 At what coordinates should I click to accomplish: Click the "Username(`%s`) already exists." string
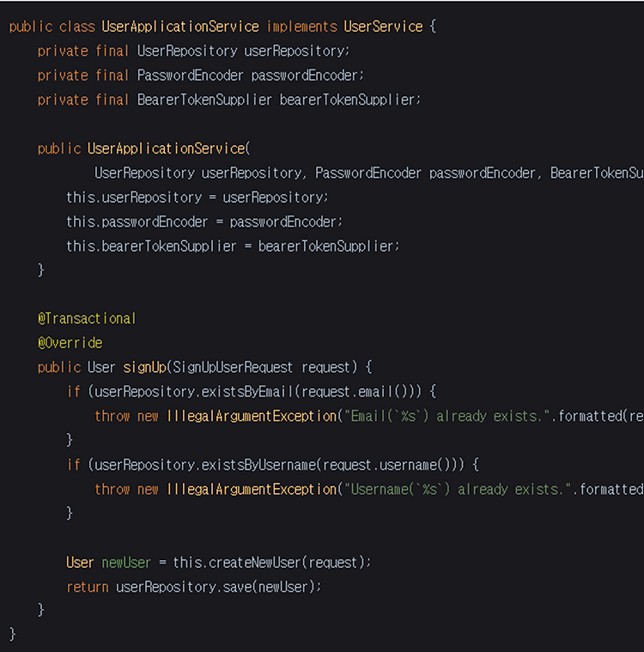(x=458, y=490)
